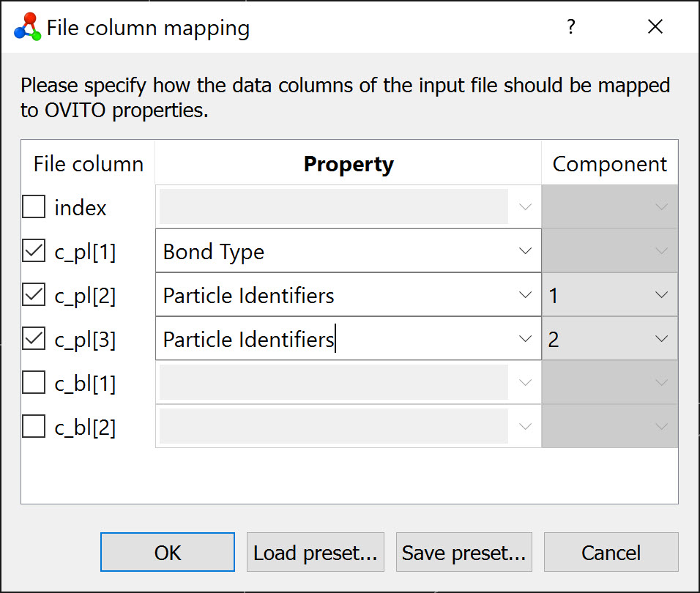Click the Component column header
The width and height of the screenshot is (700, 593).
point(609,164)
